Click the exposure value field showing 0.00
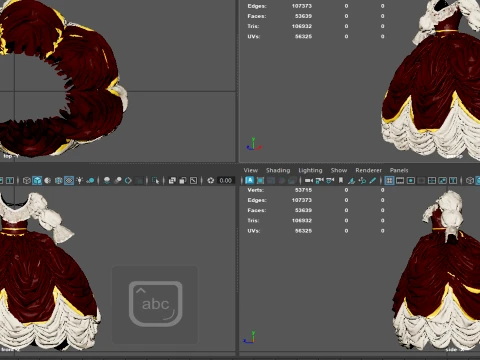This screenshot has width=480, height=360. click(x=226, y=181)
